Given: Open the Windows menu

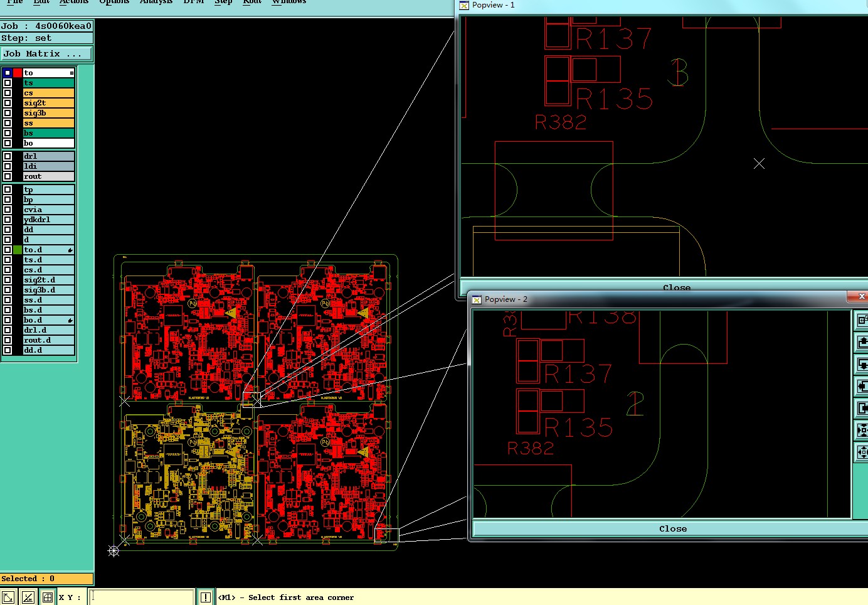Looking at the screenshot, I should [289, 2].
